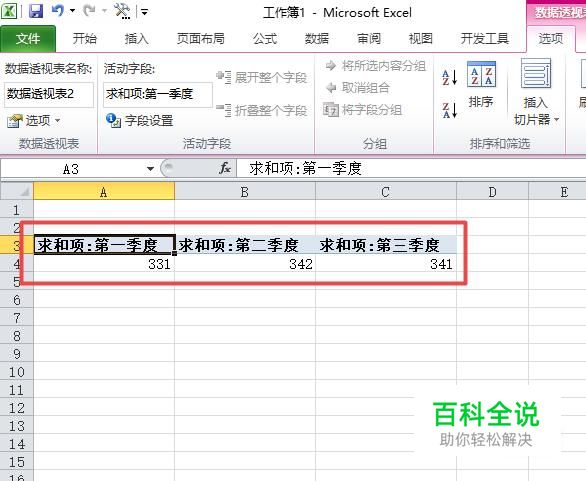This screenshot has height=481, width=586.
Task: Open the 选项 dropdown under pivot table name
Action: (34, 120)
